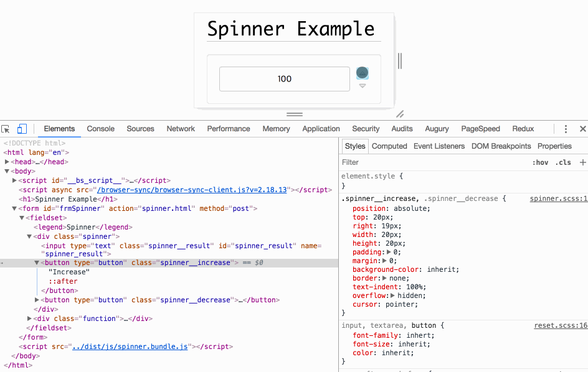
Task: Expand the spinner__decrease button node
Action: (x=37, y=300)
